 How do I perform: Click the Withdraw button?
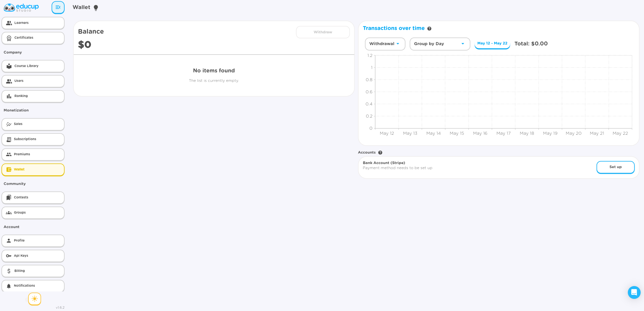tap(323, 32)
